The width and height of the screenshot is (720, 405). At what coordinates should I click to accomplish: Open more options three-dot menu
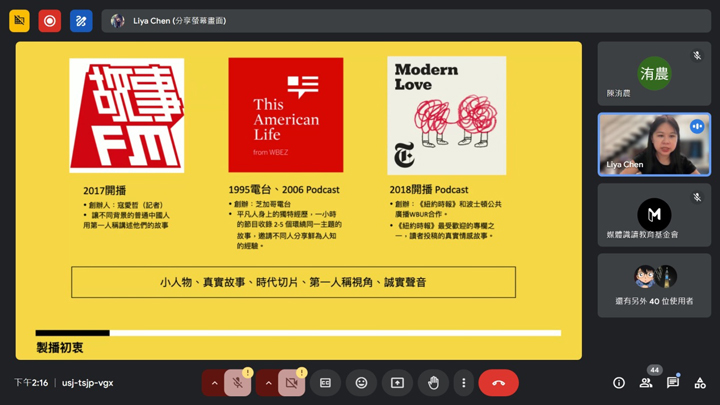[464, 382]
